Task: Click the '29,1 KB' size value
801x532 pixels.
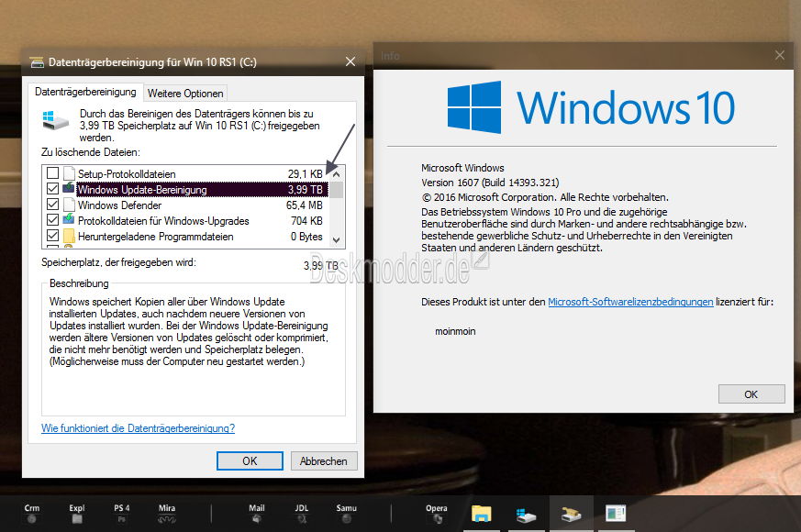Action: (305, 174)
